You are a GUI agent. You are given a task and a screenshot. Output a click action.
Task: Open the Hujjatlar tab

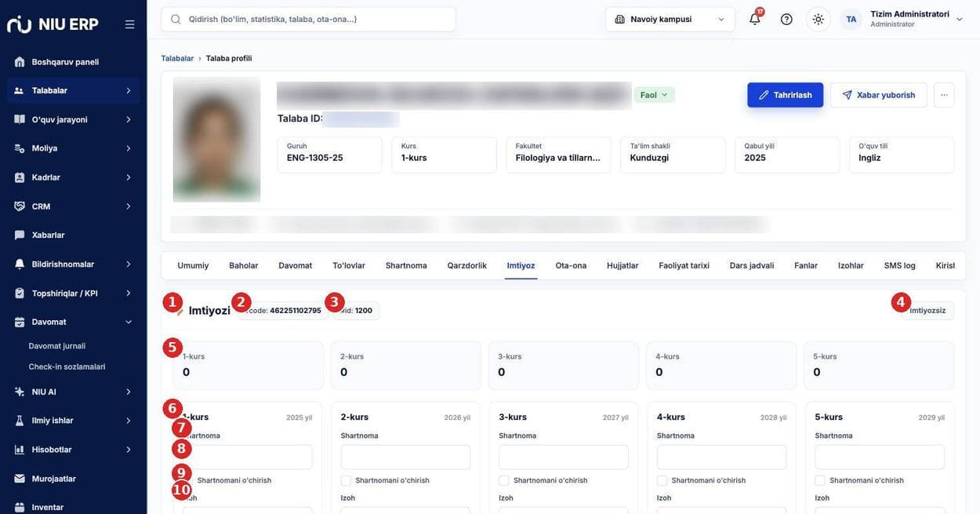[x=622, y=265]
